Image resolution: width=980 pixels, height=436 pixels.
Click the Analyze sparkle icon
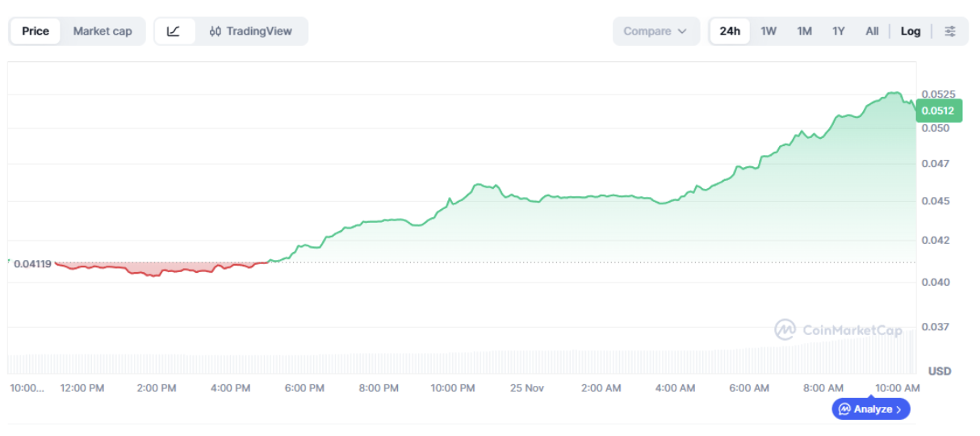pos(844,409)
